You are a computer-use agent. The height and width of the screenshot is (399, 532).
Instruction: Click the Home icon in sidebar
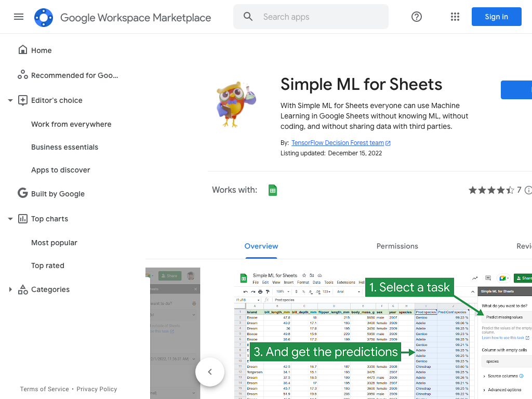pos(23,50)
